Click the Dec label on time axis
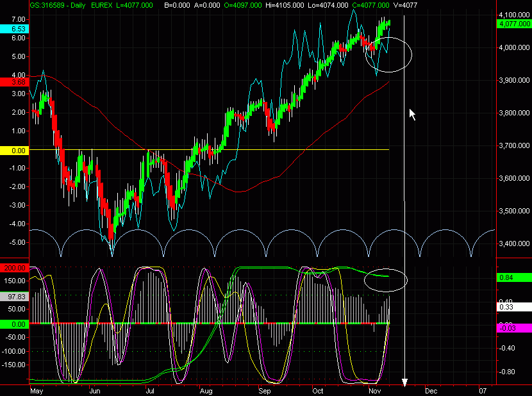 point(431,391)
